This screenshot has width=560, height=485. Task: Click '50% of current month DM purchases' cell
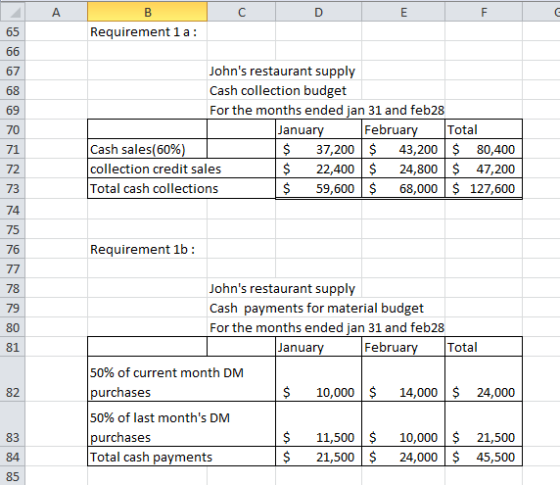pos(181,379)
